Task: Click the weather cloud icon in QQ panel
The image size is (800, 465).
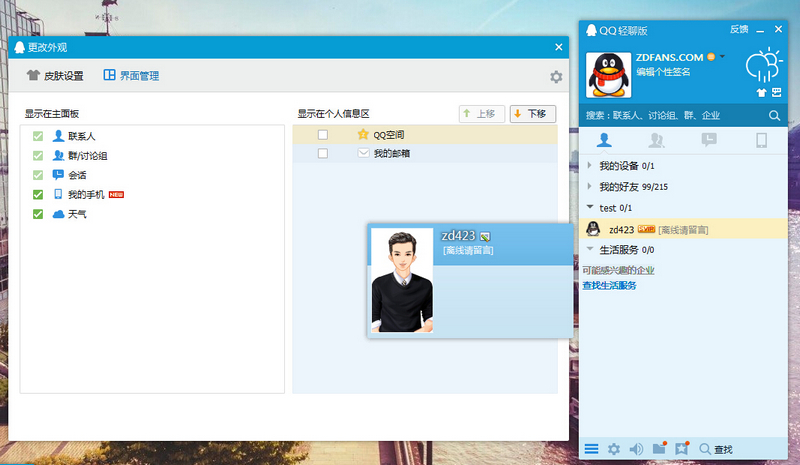Action: (765, 67)
